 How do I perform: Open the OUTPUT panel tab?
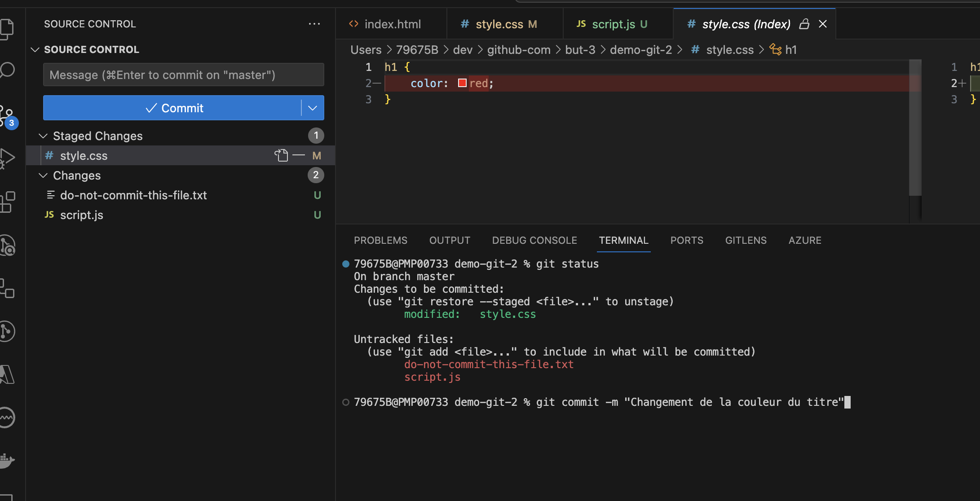click(x=450, y=240)
